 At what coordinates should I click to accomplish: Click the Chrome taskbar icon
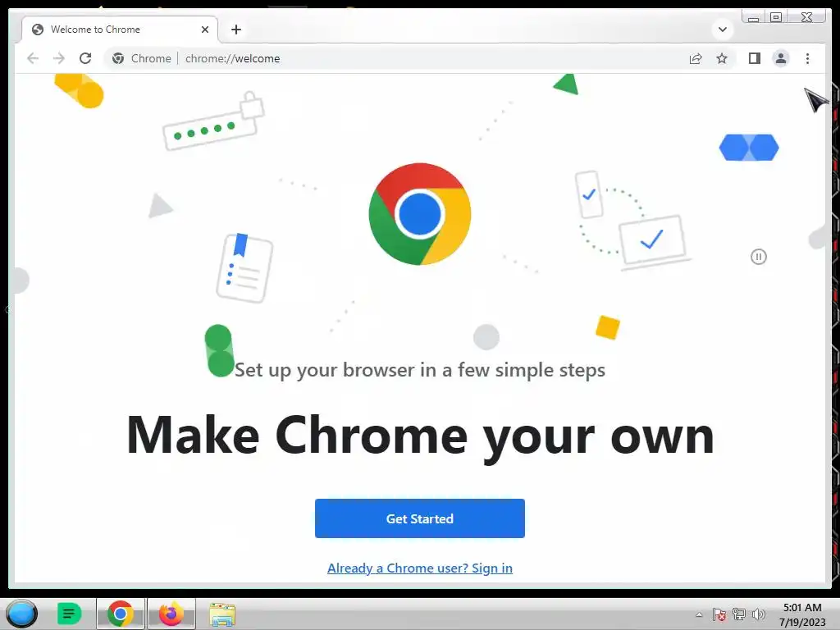[120, 614]
